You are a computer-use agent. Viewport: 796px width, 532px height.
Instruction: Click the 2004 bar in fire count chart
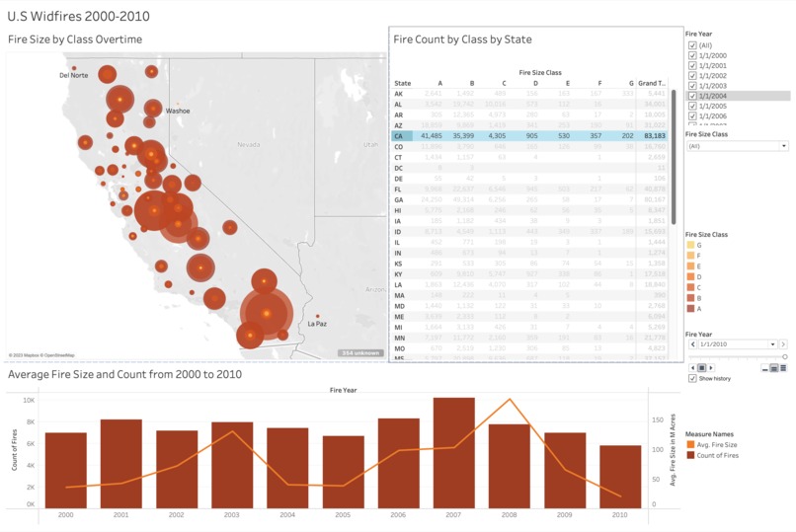click(x=287, y=468)
